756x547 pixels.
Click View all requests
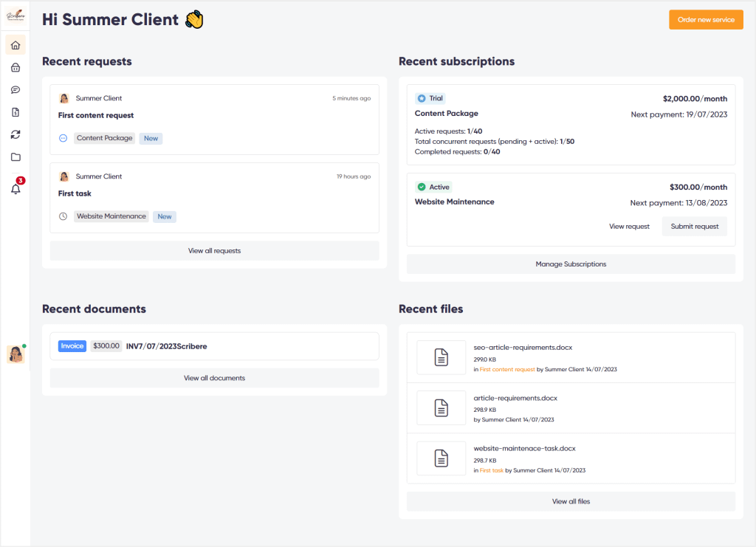[x=215, y=250]
